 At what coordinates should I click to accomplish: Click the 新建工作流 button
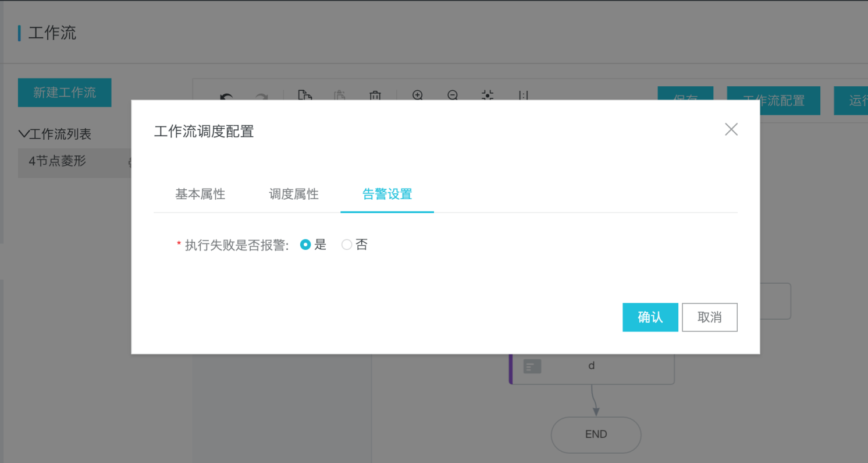tap(65, 93)
